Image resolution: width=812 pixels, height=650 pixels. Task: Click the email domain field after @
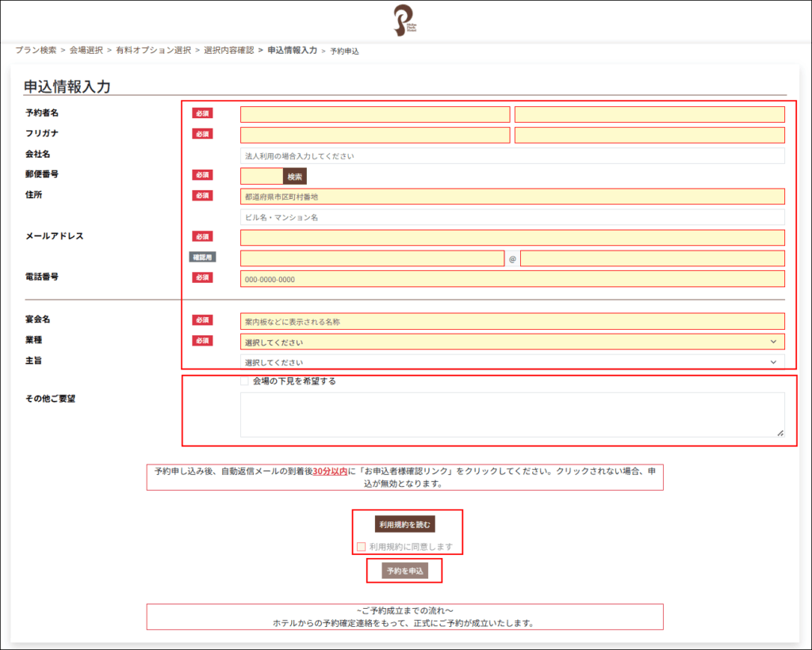click(x=652, y=258)
